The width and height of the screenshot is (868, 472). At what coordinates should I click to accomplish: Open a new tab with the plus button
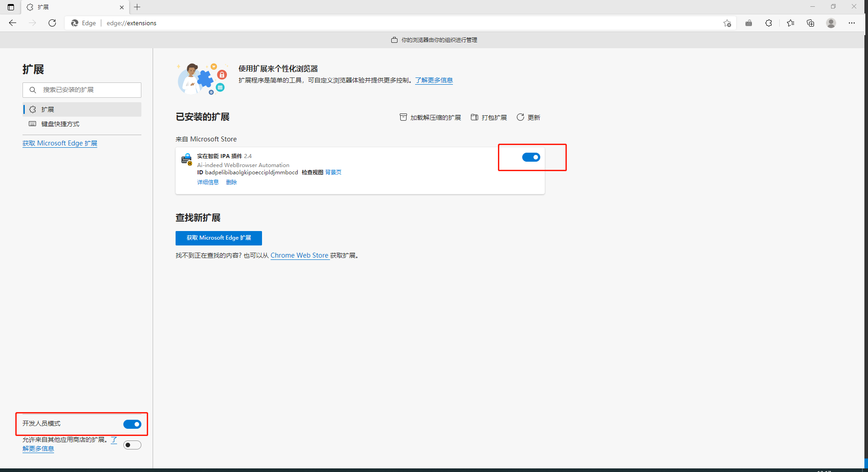coord(137,7)
